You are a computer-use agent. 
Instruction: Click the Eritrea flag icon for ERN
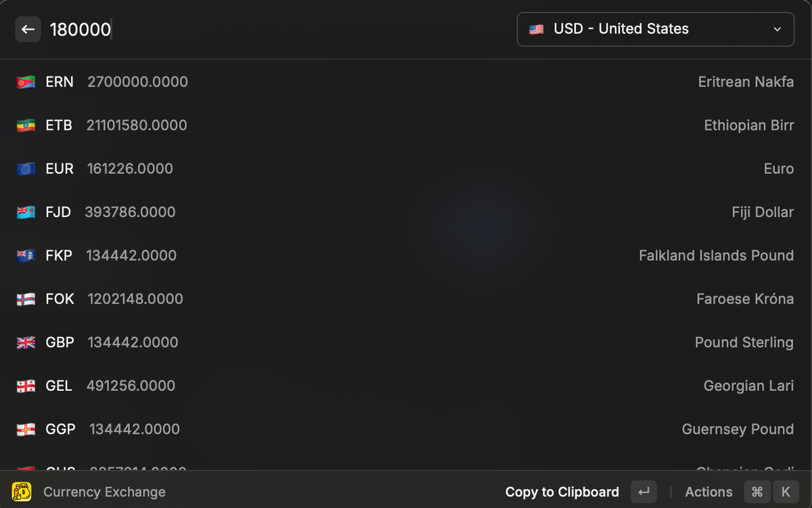click(26, 83)
